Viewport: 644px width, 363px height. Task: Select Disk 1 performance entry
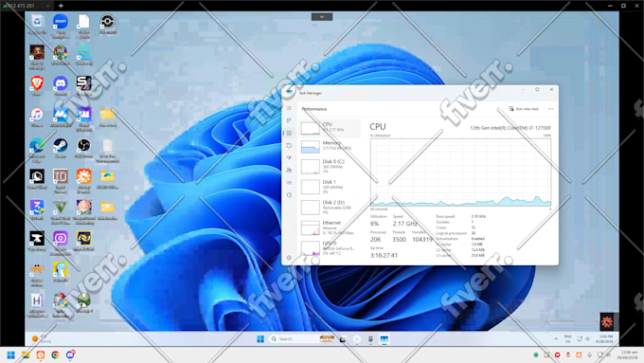tap(330, 187)
